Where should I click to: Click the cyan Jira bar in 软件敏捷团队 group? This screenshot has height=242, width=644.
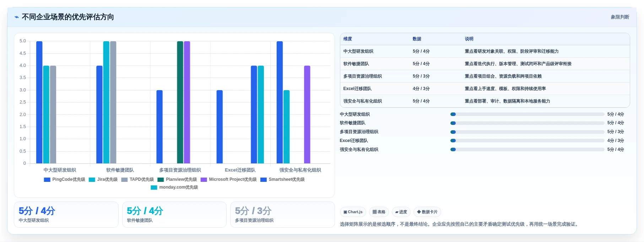(106, 102)
